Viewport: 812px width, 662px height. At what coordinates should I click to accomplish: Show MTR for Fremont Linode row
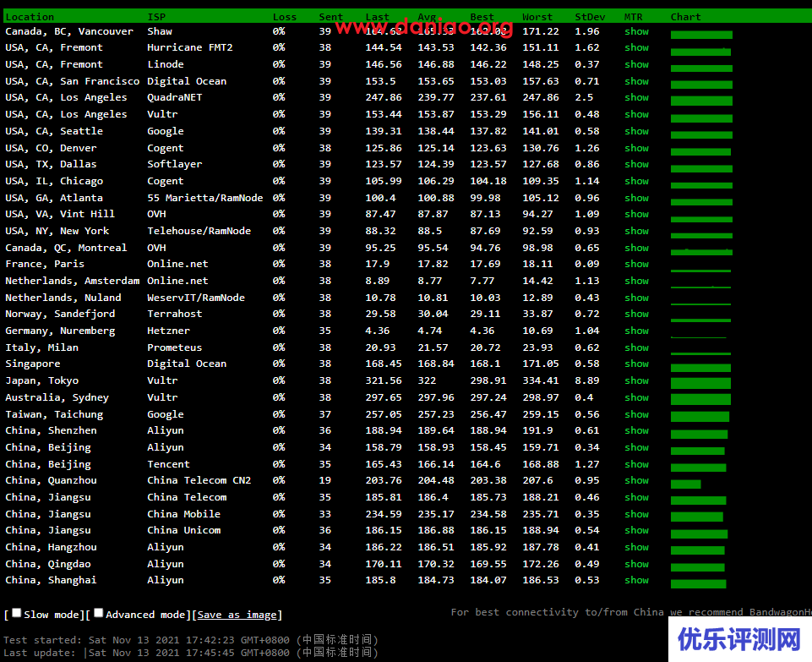[x=636, y=65]
